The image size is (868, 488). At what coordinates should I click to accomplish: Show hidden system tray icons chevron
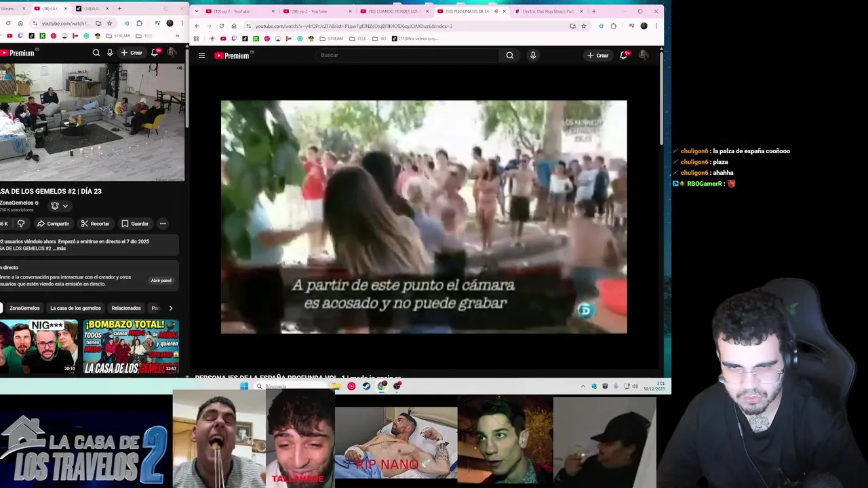point(583,386)
